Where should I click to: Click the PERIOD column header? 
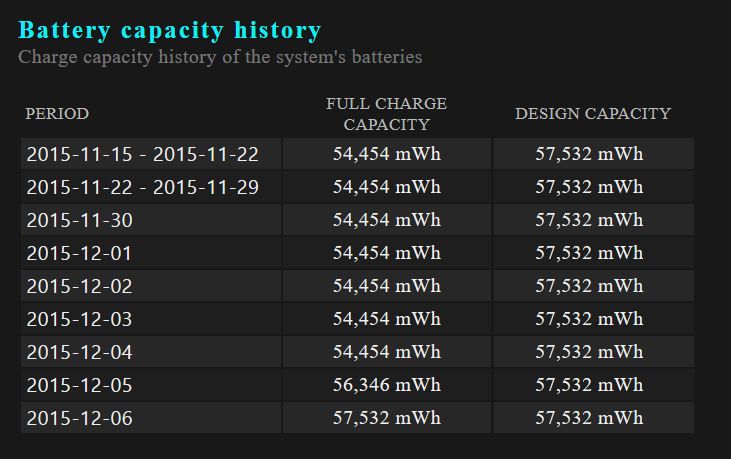click(57, 114)
